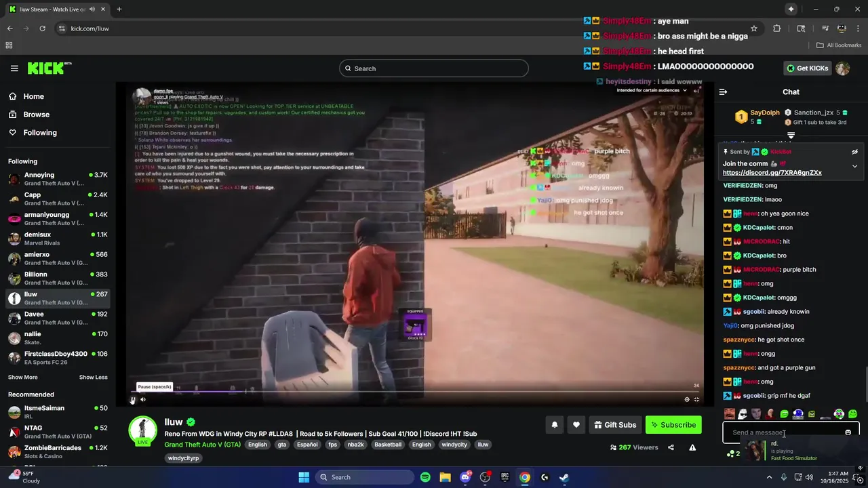Open browser Extensions puzzle icon
Viewport: 868px width, 488px height.
pyautogui.click(x=777, y=28)
